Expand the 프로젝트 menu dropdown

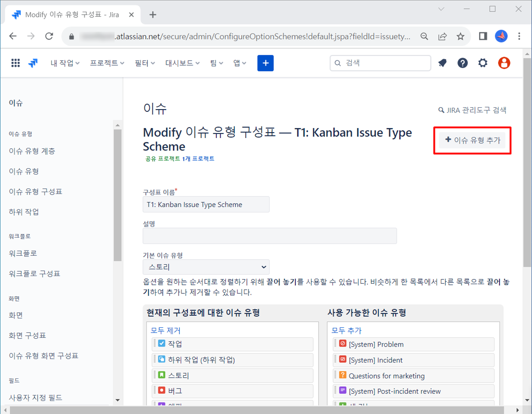(x=107, y=63)
